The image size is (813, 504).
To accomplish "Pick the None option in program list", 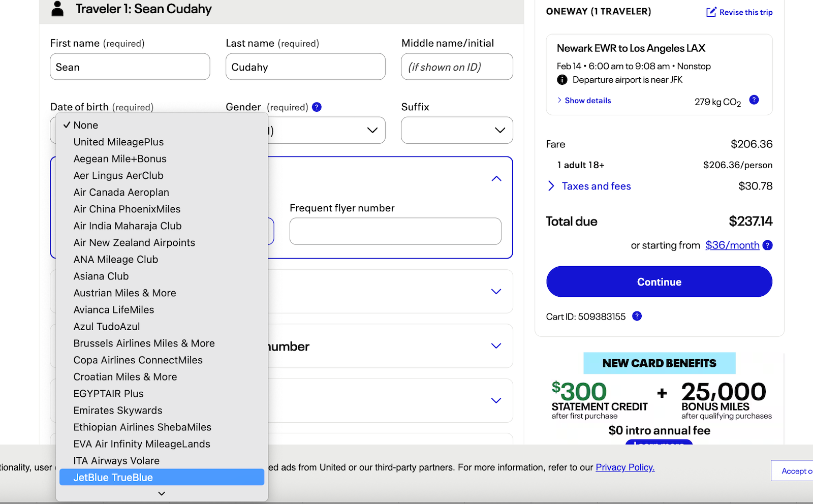I will tap(85, 125).
